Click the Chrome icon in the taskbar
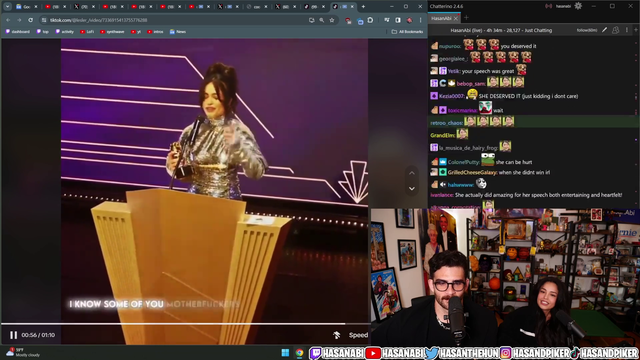640x360 pixels. [x=300, y=353]
